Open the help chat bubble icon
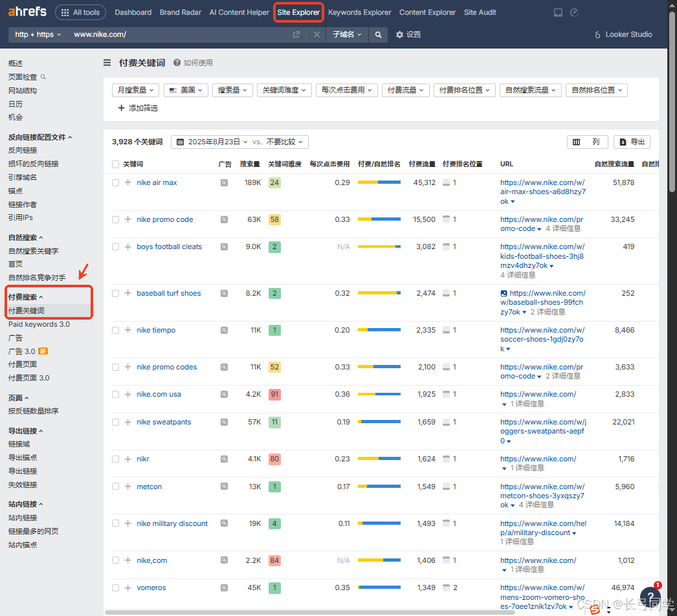This screenshot has width=677, height=616. click(x=650, y=597)
